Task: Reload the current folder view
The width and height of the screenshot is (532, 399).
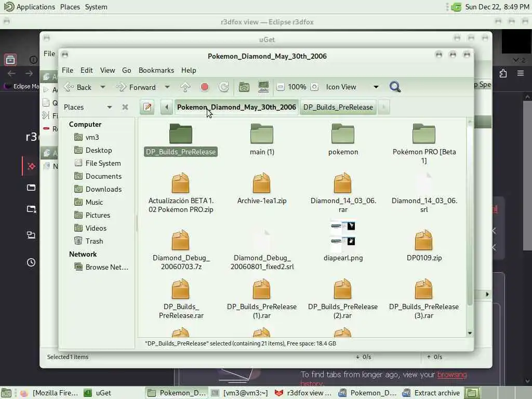Action: tap(223, 87)
